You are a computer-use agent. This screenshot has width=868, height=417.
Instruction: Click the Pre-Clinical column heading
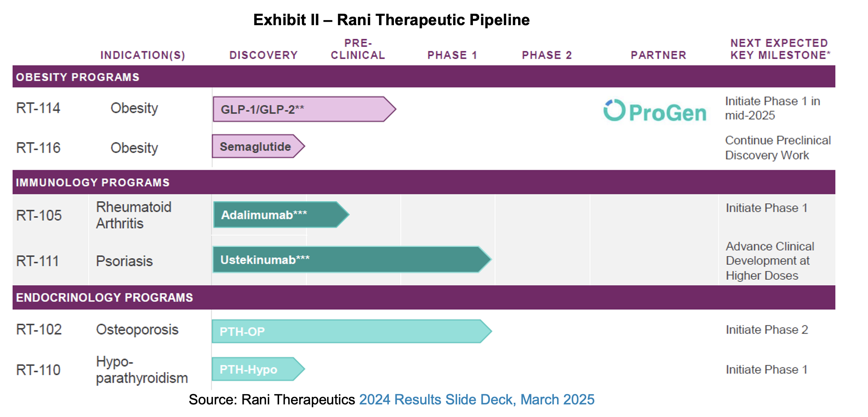[x=358, y=50]
